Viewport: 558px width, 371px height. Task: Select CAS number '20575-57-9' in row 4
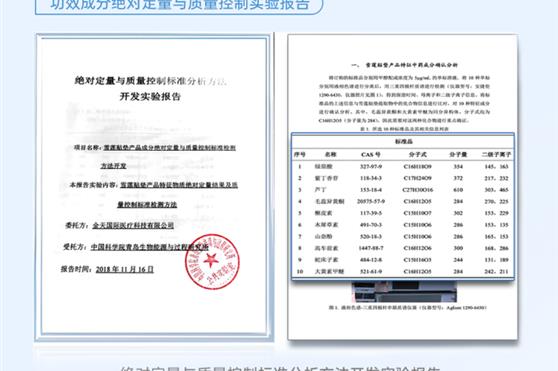click(x=371, y=201)
